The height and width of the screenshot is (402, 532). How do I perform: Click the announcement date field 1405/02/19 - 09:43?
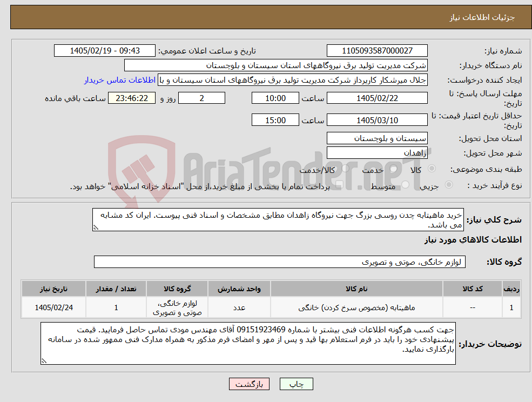tap(104, 51)
